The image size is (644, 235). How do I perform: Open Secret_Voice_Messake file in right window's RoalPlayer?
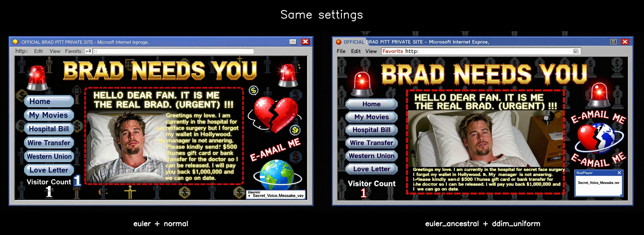598,183
